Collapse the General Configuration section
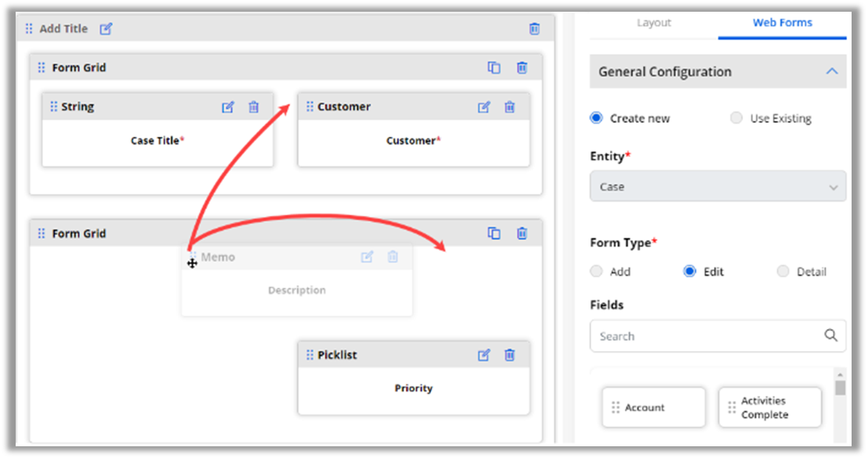The height and width of the screenshot is (458, 868). (831, 72)
